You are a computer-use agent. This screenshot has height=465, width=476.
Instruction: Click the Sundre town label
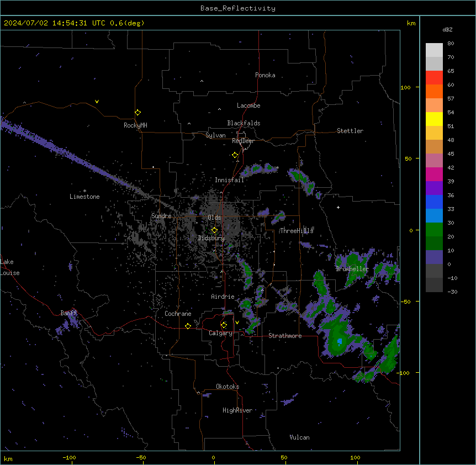point(161,216)
